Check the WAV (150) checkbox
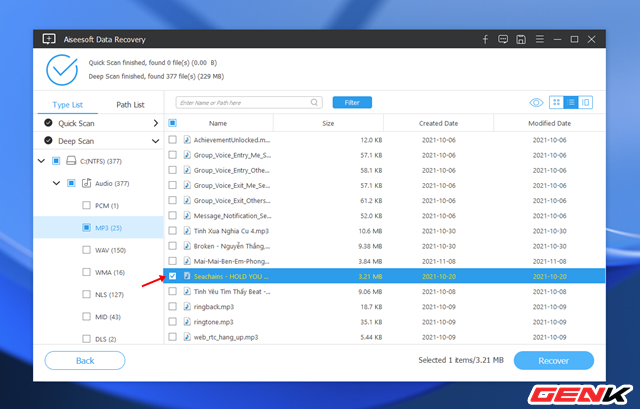Viewport: 640px width, 409px height. [87, 249]
